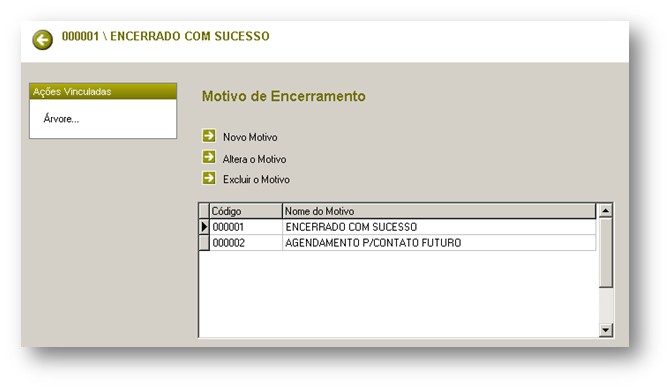Screen dimensions: 671x389
Task: Select the code cell 000002
Action: tap(246, 243)
